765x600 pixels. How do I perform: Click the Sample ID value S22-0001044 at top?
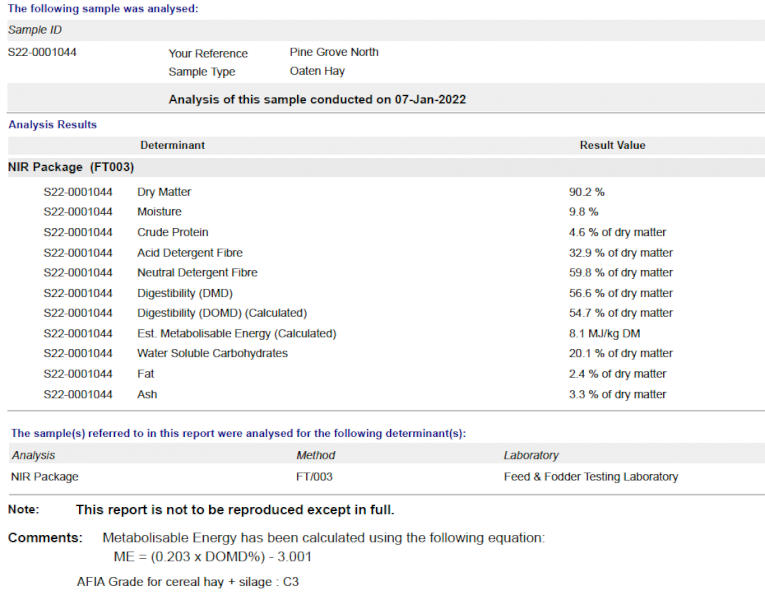42,52
